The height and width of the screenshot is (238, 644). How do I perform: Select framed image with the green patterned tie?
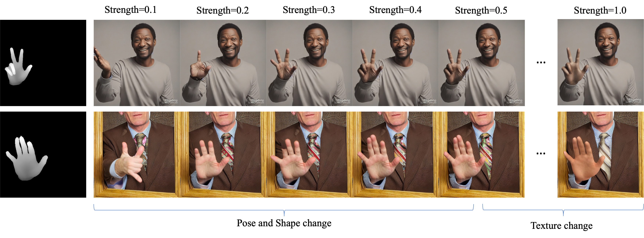point(482,155)
